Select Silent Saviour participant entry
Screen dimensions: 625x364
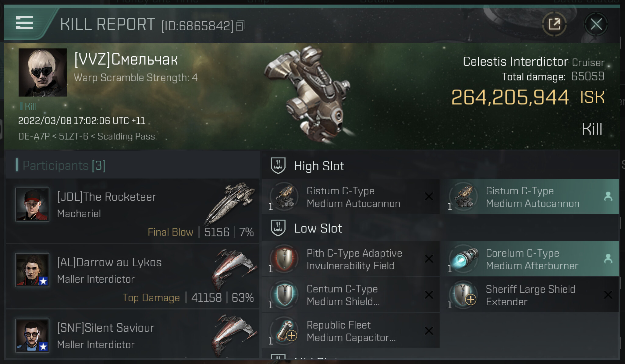[x=133, y=334]
